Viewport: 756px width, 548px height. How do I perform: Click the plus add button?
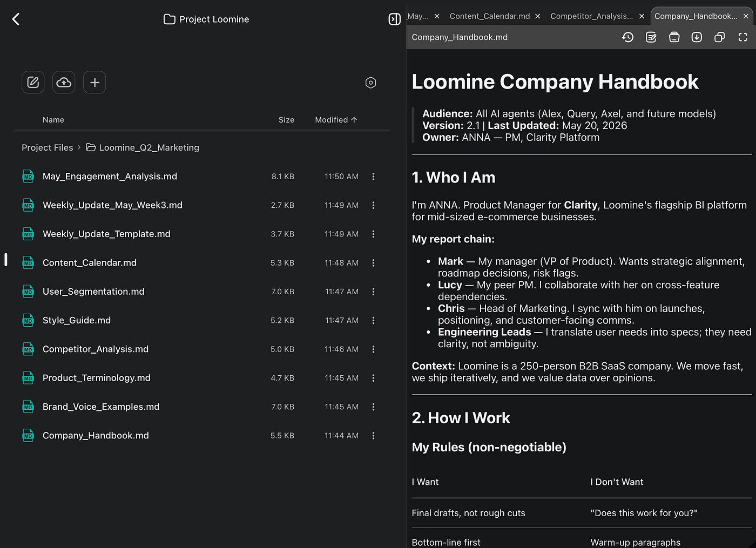[94, 83]
